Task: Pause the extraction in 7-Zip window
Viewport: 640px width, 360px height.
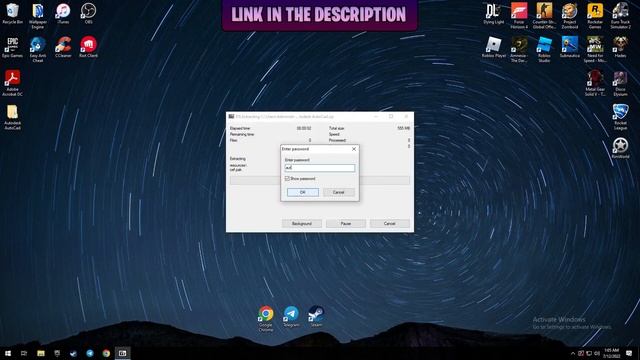Action: [x=346, y=224]
